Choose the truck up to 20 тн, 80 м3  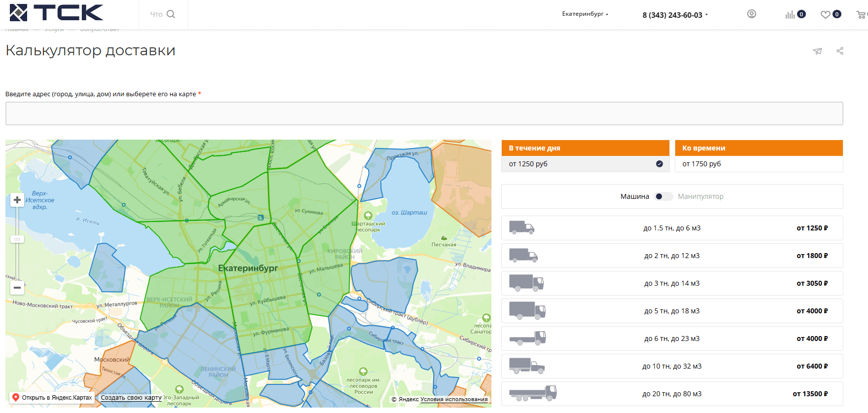pos(672,394)
